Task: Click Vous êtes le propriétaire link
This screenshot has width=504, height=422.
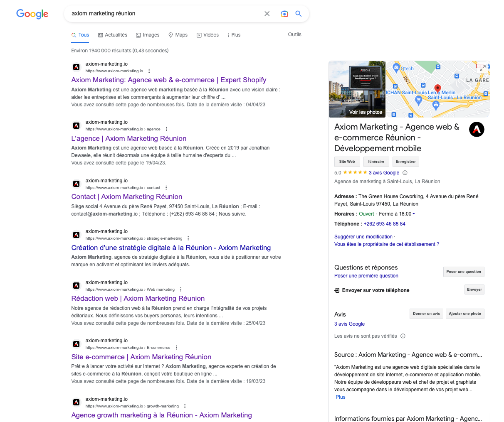Action: 387,244
